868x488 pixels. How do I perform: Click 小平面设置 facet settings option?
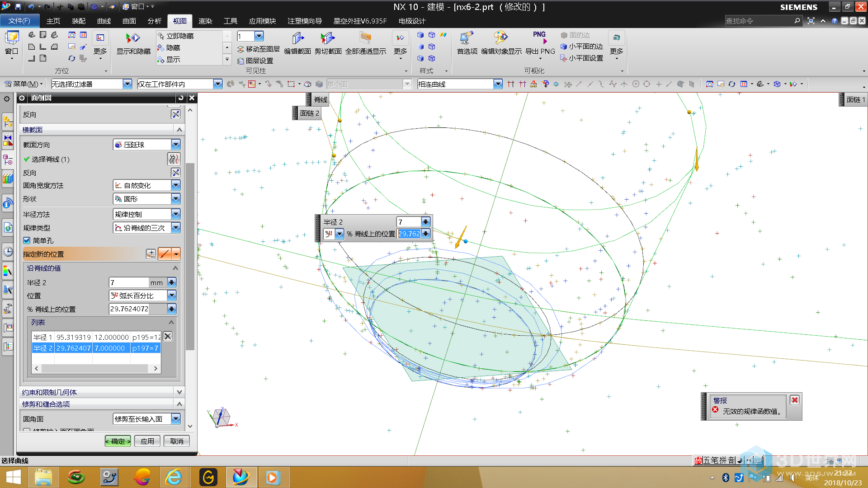[x=582, y=58]
